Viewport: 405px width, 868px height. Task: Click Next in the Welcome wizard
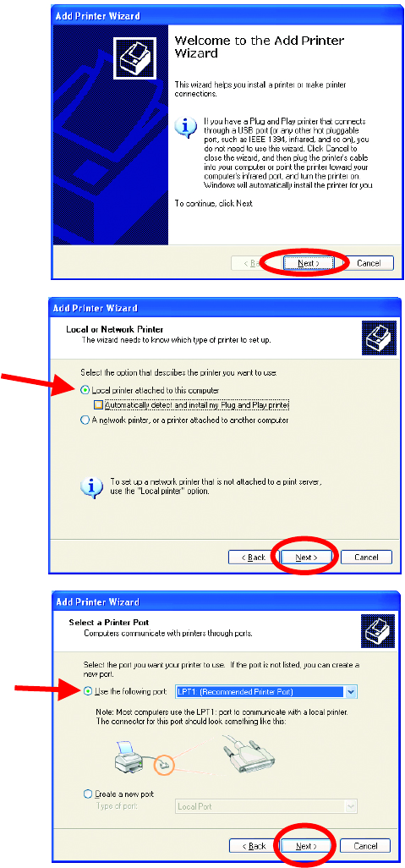[308, 263]
